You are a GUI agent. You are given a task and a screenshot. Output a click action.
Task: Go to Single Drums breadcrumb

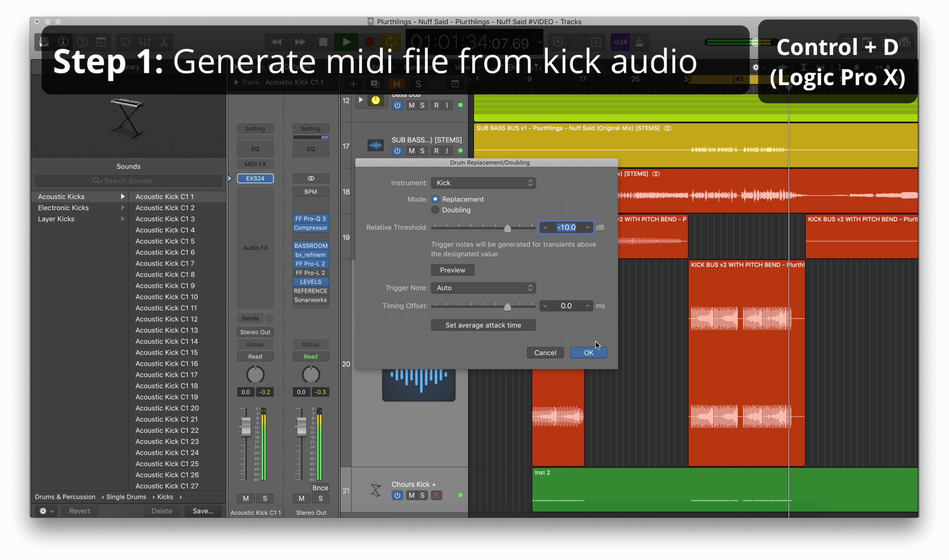126,496
